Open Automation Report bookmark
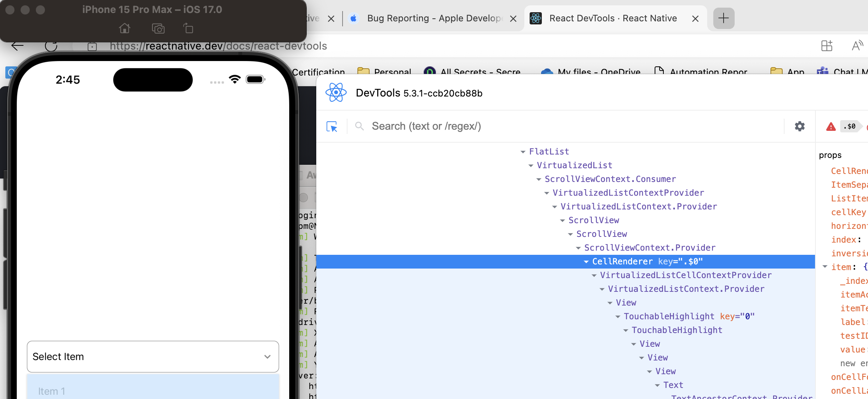Image resolution: width=868 pixels, height=399 pixels. (701, 71)
